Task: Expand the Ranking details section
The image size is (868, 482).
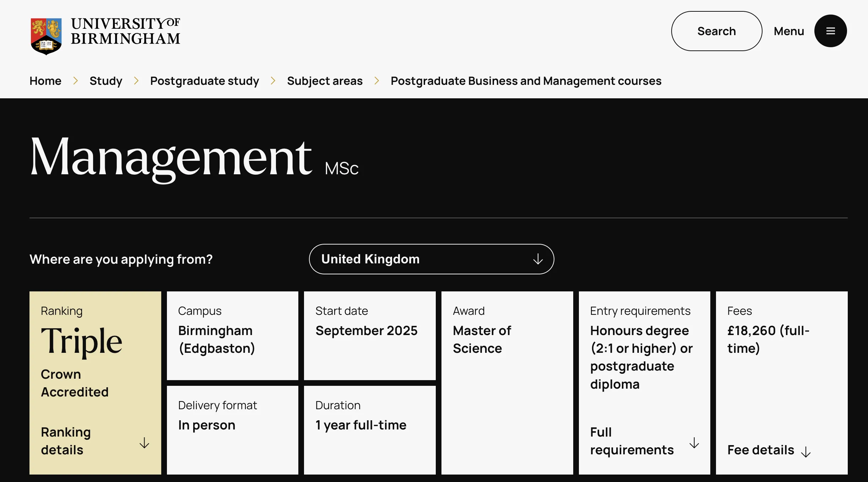Action: click(x=66, y=441)
